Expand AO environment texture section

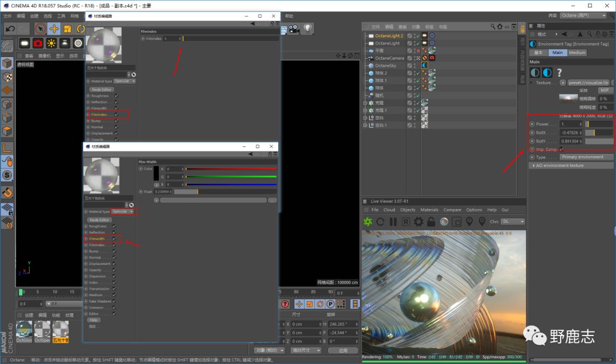[x=559, y=165]
